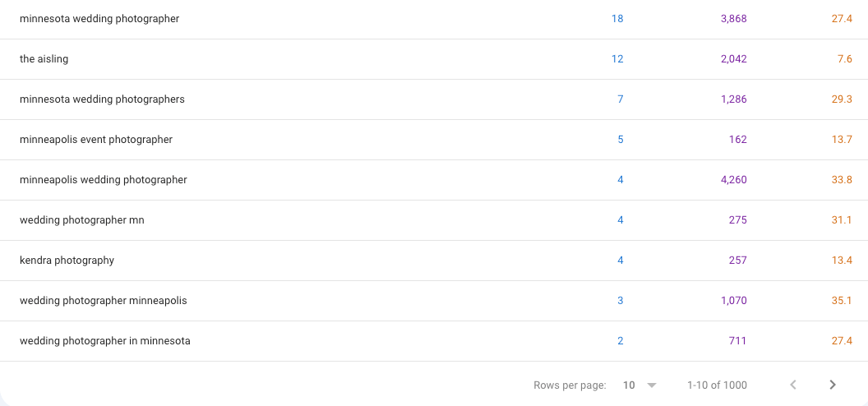Select 'kendra photography' query row
Screen dimensions: 868x406
[x=67, y=260]
